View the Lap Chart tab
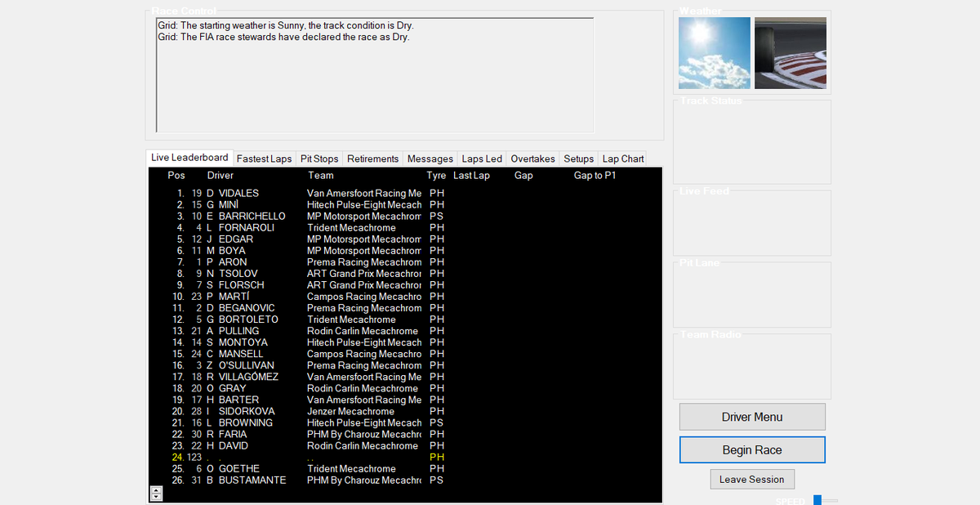 [623, 159]
